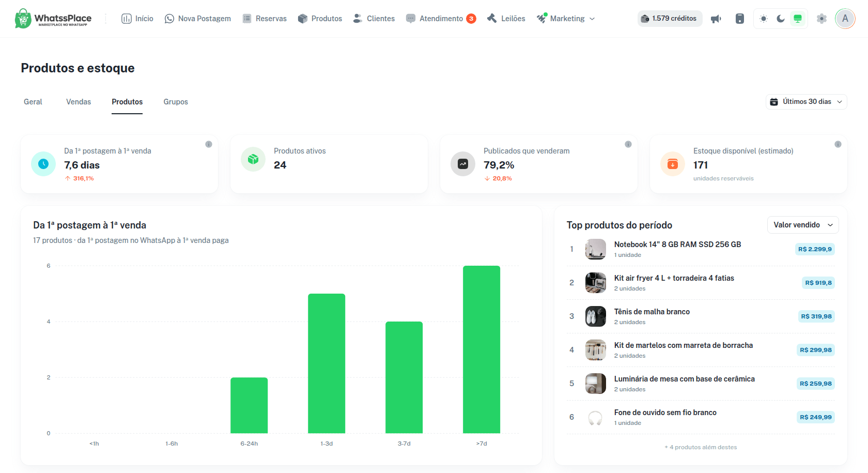The height and width of the screenshot is (473, 868).
Task: Switch to light theme sun icon
Action: pyautogui.click(x=764, y=19)
